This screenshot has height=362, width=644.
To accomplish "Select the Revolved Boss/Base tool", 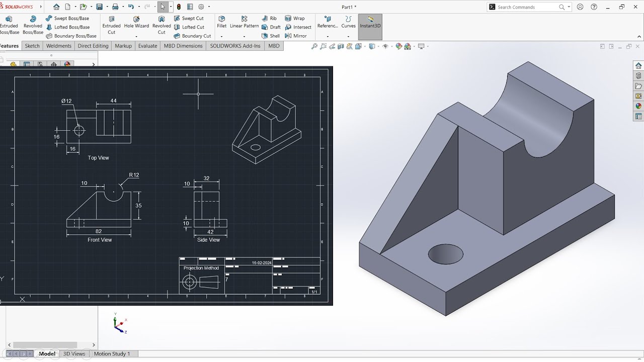I will [33, 25].
